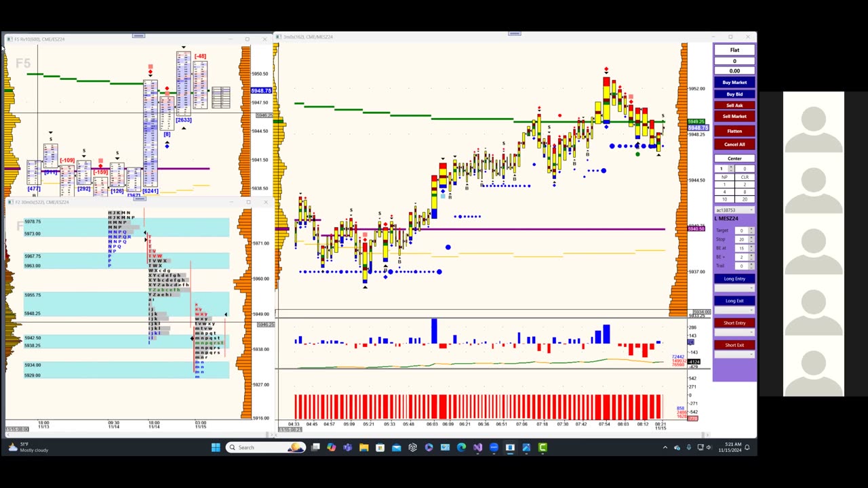Open the blue round app taskbar icon

coord(494,447)
